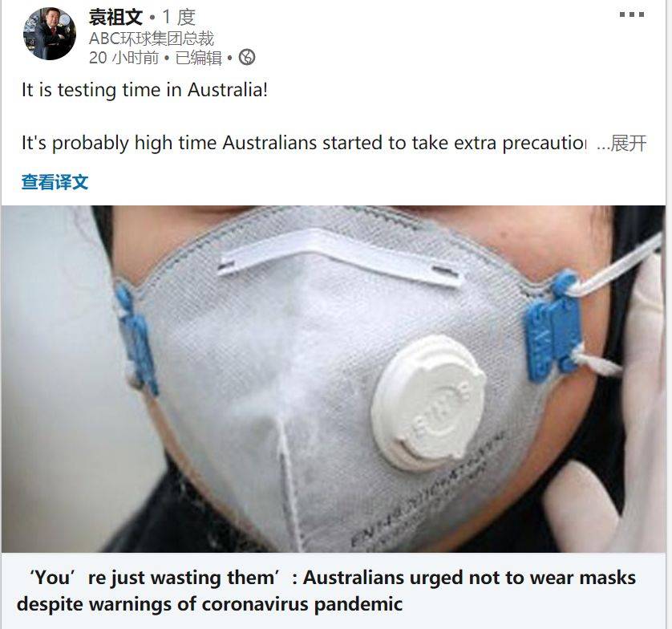672x629 pixels.
Task: Click the 20 小时前 timestamp
Action: pos(123,58)
